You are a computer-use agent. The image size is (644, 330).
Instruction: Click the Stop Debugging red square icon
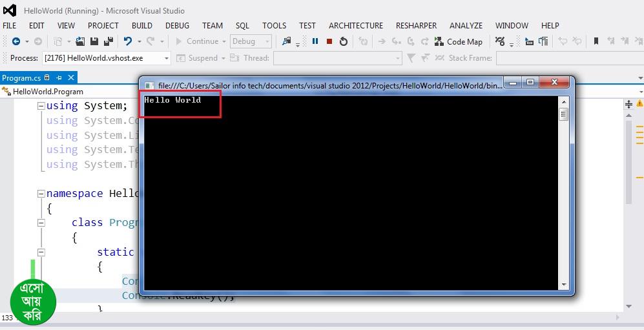329,41
